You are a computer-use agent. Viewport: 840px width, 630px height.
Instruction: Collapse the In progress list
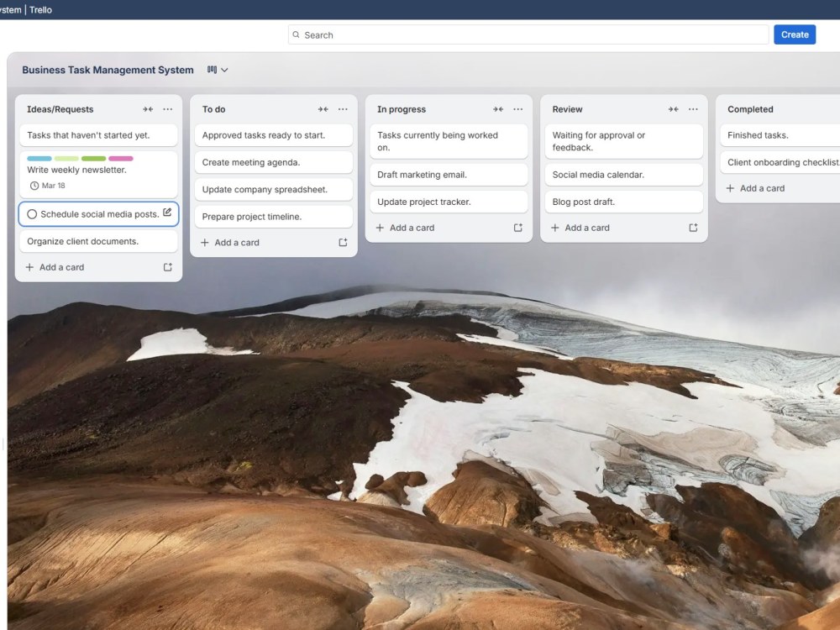pyautogui.click(x=498, y=109)
